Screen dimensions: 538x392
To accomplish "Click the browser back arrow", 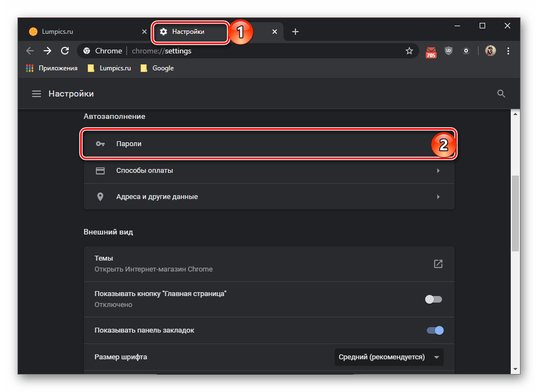I will 30,51.
